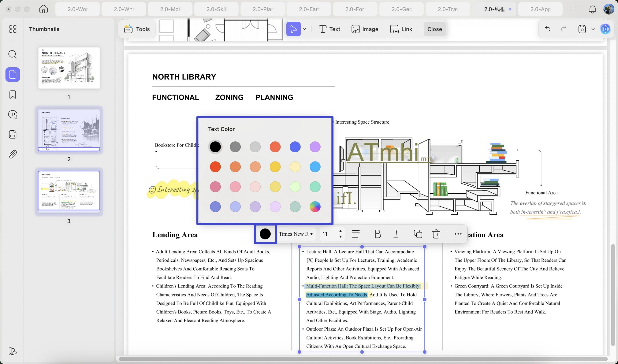The image size is (618, 364).
Task: Toggle italic formatting
Action: [x=396, y=234]
